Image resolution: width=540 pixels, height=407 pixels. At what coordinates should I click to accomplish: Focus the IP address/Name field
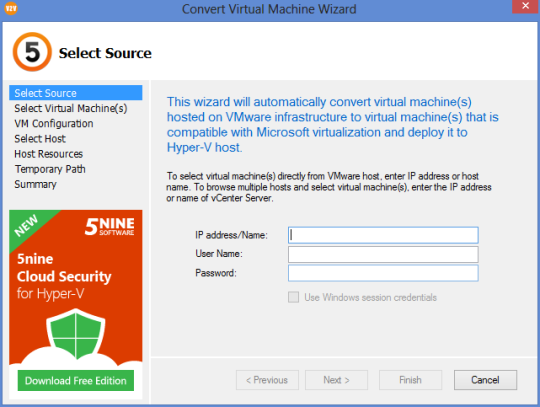(x=383, y=235)
